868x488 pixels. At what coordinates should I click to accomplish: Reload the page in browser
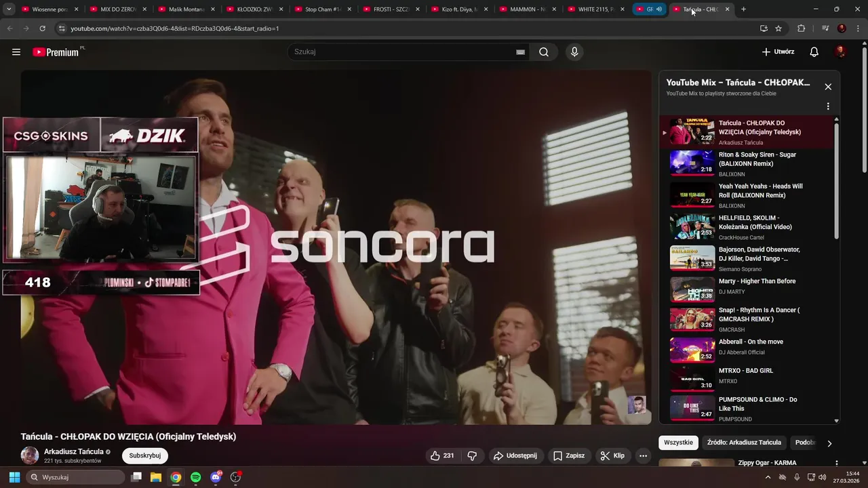click(42, 28)
